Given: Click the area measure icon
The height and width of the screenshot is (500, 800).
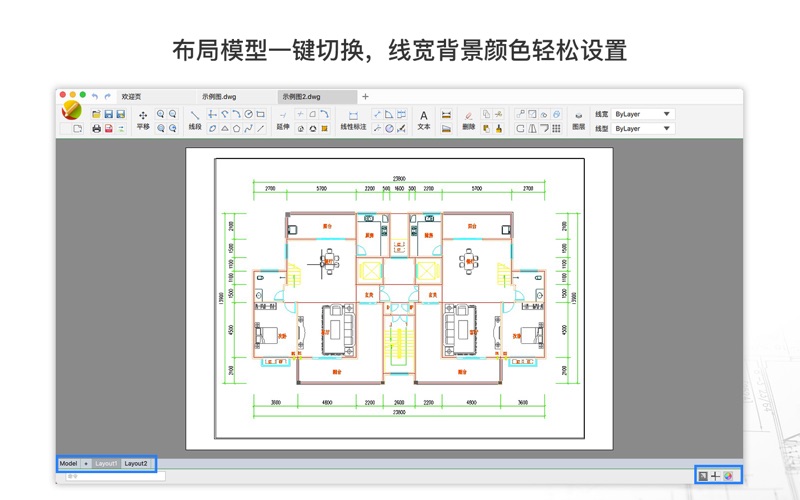Looking at the screenshot, I should point(446,128).
